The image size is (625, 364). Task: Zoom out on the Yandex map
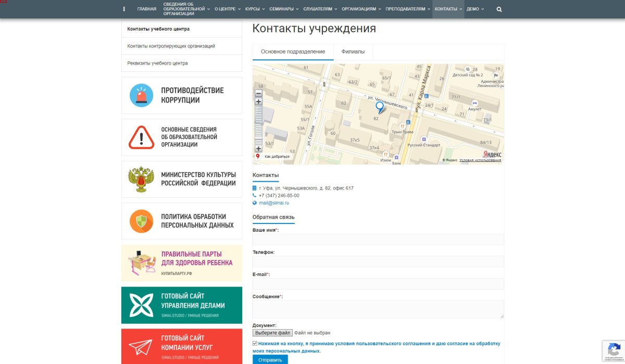click(x=258, y=93)
